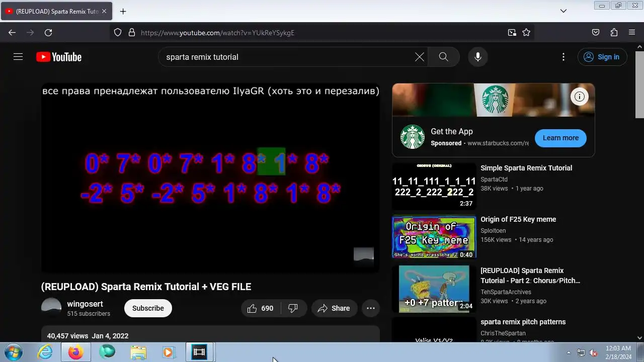This screenshot has height=362, width=644.
Task: Open the taskbar clock showing 12:03 AM
Action: point(618,352)
